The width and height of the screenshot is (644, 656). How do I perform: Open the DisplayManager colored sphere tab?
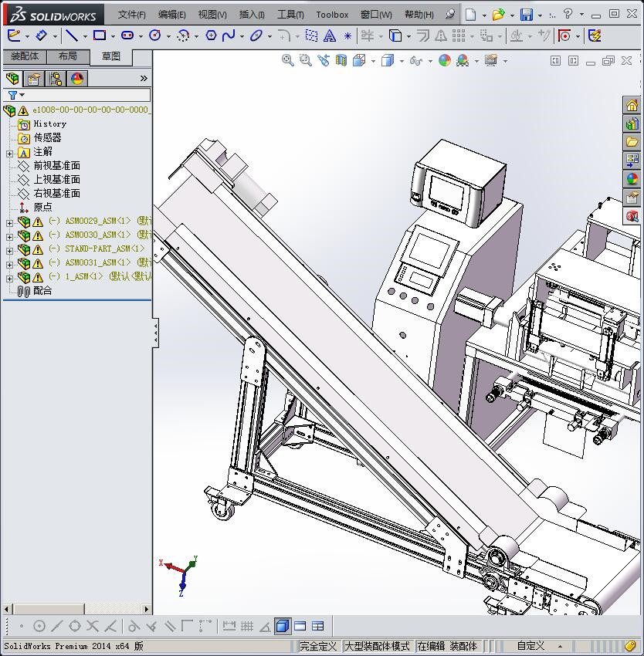tap(76, 79)
